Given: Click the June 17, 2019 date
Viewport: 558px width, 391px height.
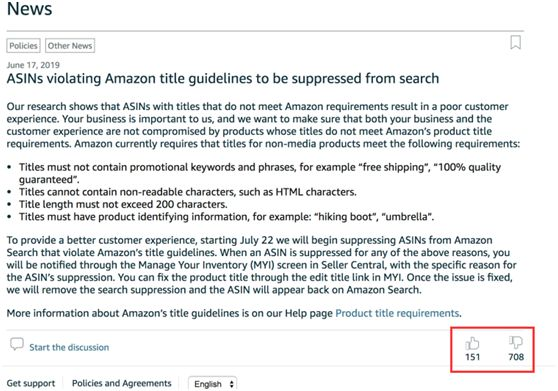Looking at the screenshot, I should pyautogui.click(x=33, y=65).
